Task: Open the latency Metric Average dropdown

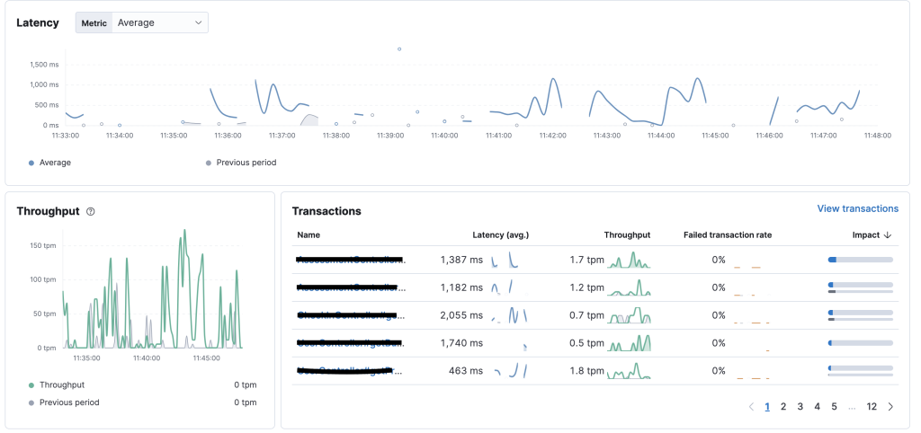Action: pos(142,23)
